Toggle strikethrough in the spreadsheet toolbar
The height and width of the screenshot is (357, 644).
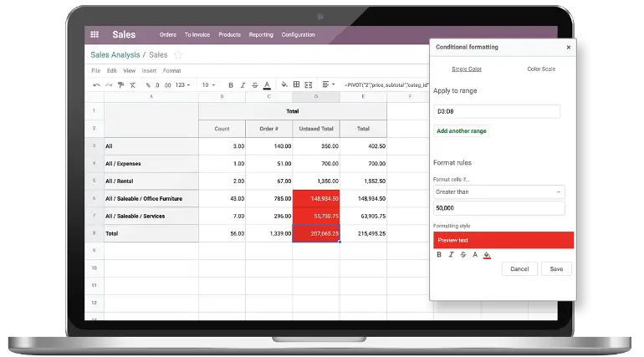tap(254, 85)
